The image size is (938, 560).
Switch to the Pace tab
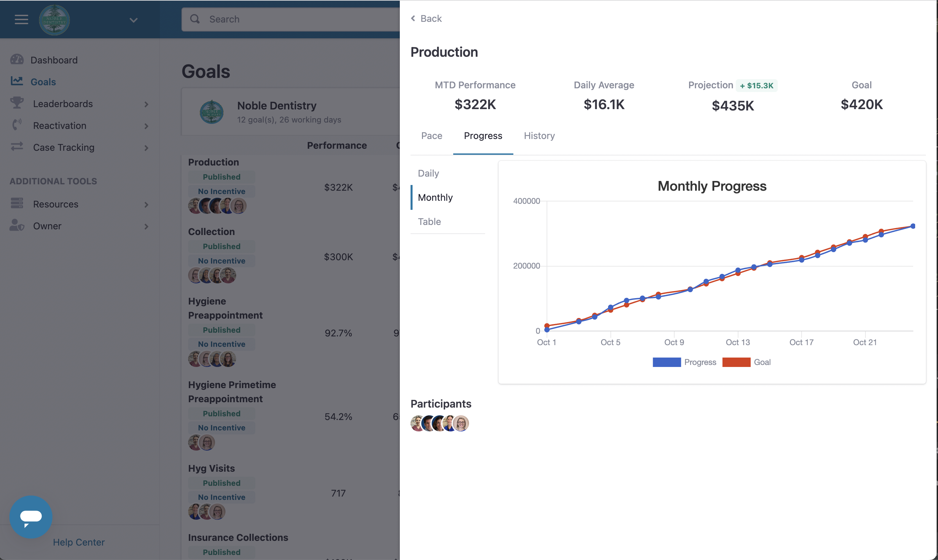pyautogui.click(x=432, y=136)
